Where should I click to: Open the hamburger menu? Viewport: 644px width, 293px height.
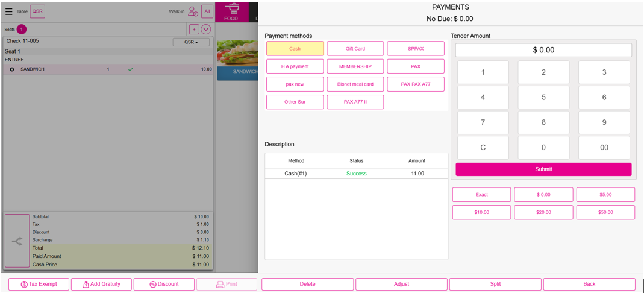click(x=8, y=11)
